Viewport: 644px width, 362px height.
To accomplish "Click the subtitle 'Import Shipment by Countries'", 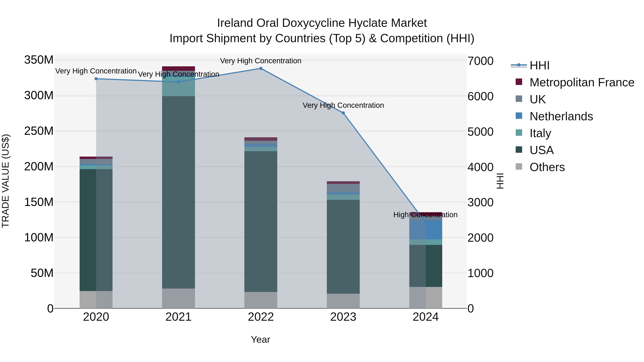I will pyautogui.click(x=247, y=38).
